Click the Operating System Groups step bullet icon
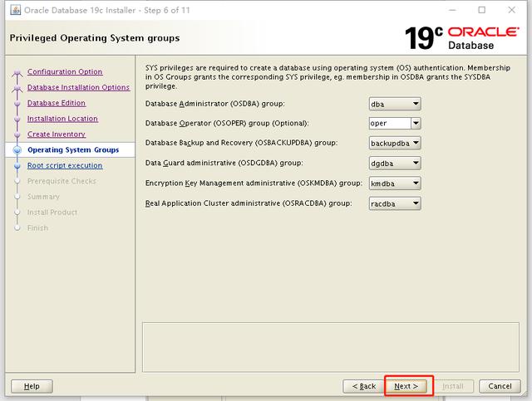This screenshot has height=401, width=532. coord(17,149)
